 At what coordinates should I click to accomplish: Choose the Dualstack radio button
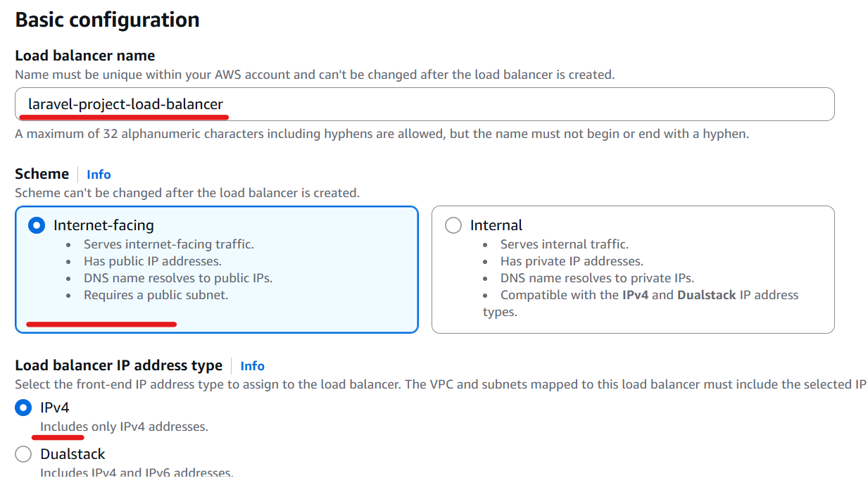(23, 454)
